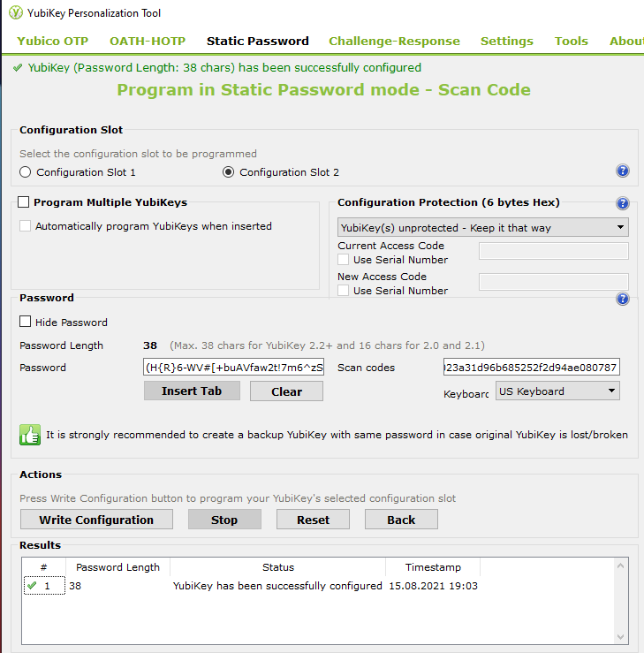Click the Write Configuration button

(96, 520)
